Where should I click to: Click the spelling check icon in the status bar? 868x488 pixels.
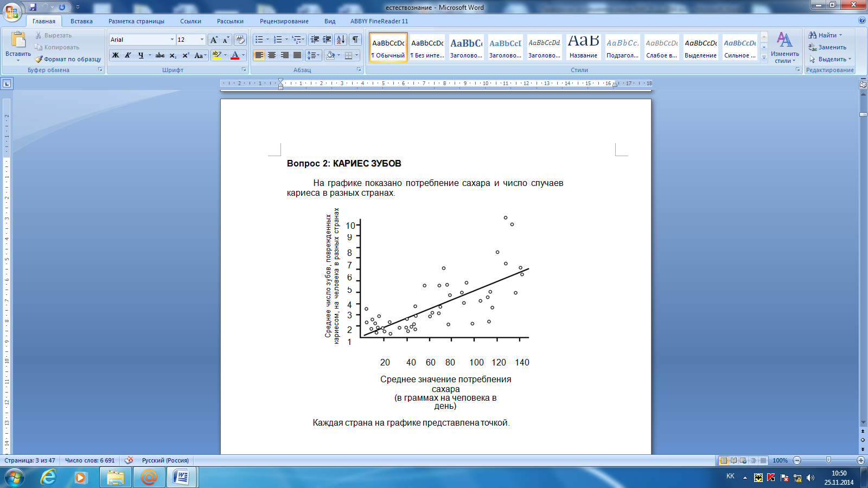[x=129, y=460]
